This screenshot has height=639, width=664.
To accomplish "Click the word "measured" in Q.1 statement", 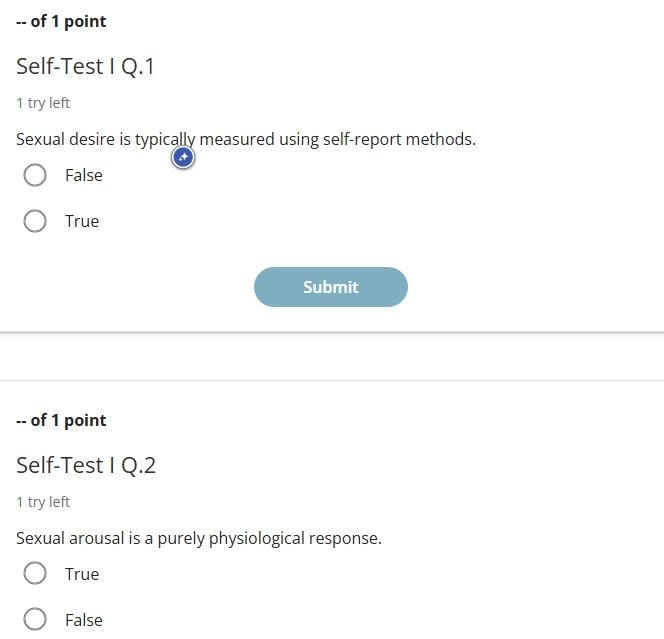I will click(237, 139).
